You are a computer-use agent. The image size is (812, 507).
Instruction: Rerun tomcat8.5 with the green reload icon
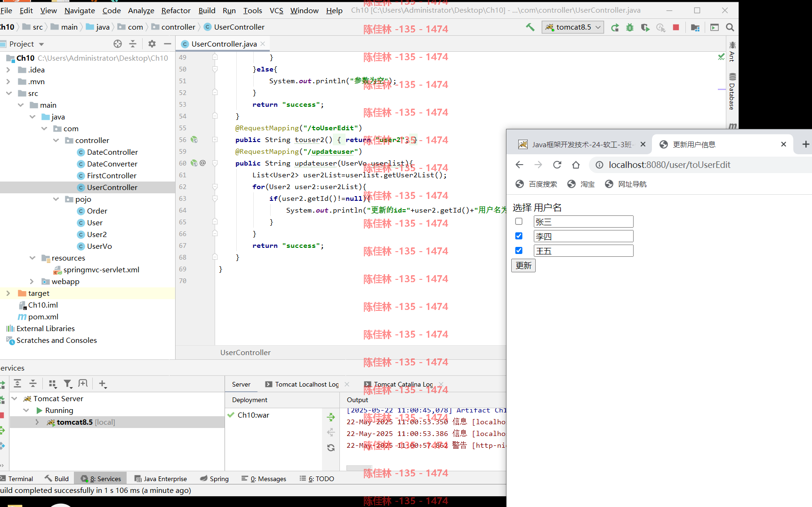click(x=615, y=27)
